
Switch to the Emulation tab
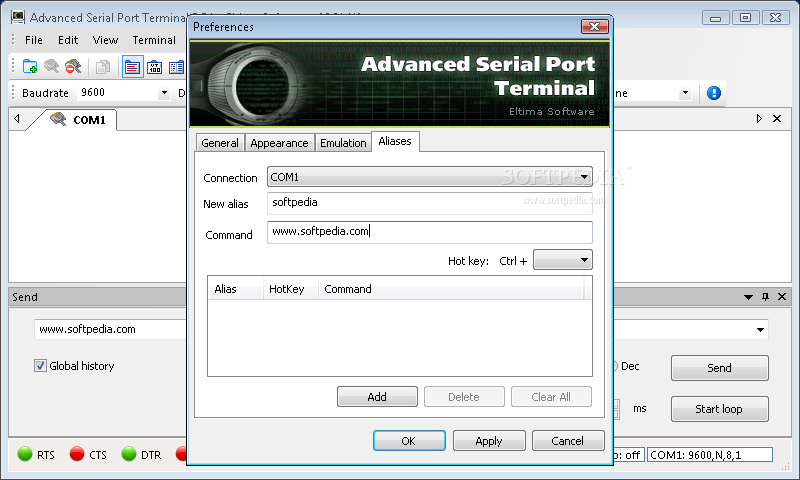[343, 143]
